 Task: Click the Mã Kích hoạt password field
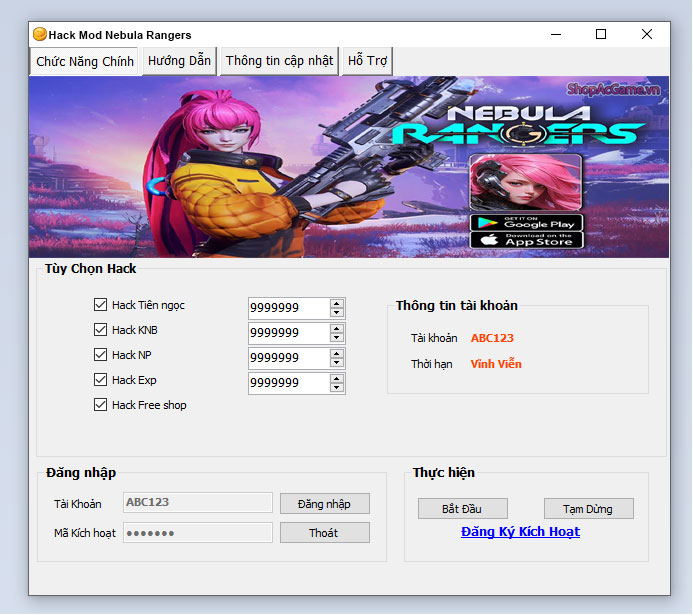pyautogui.click(x=198, y=533)
